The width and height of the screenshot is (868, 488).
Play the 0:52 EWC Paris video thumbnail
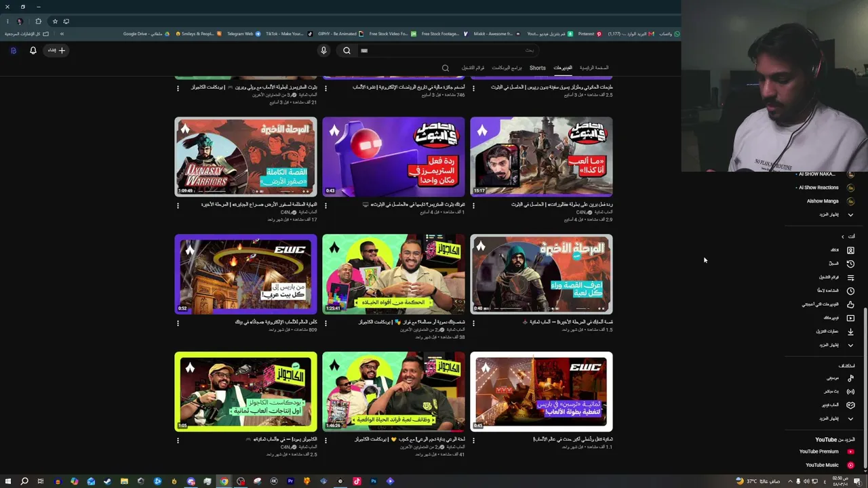pos(245,274)
